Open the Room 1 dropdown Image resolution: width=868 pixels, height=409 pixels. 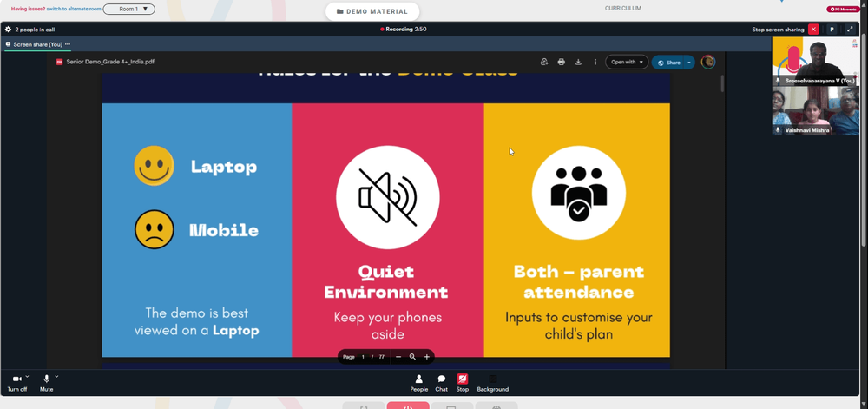129,9
